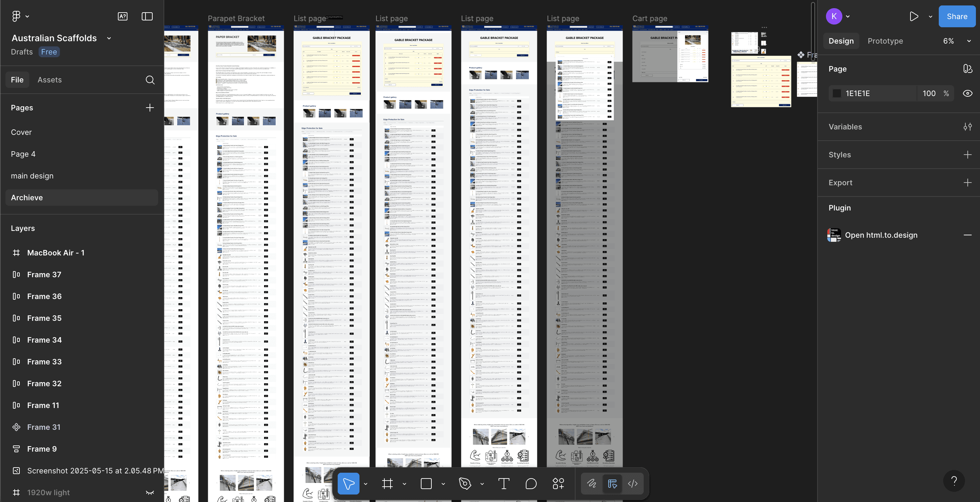The height and width of the screenshot is (502, 980).
Task: Select the Pen tool
Action: pyautogui.click(x=465, y=484)
